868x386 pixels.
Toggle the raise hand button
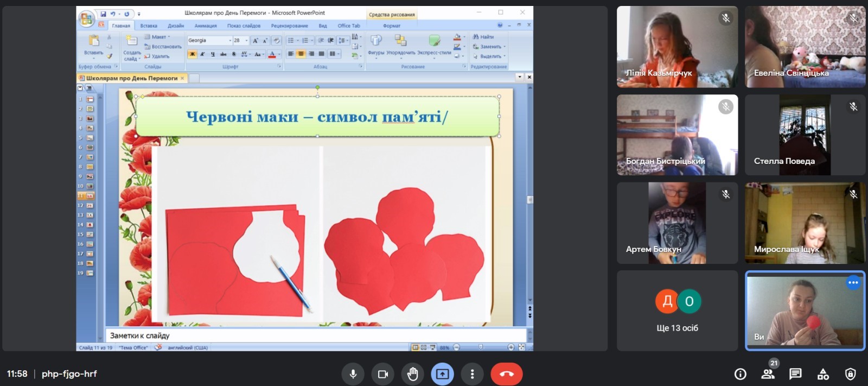pos(413,374)
